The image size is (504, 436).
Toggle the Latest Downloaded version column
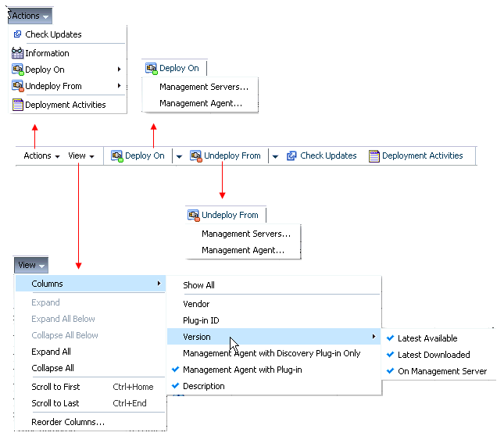(390, 355)
